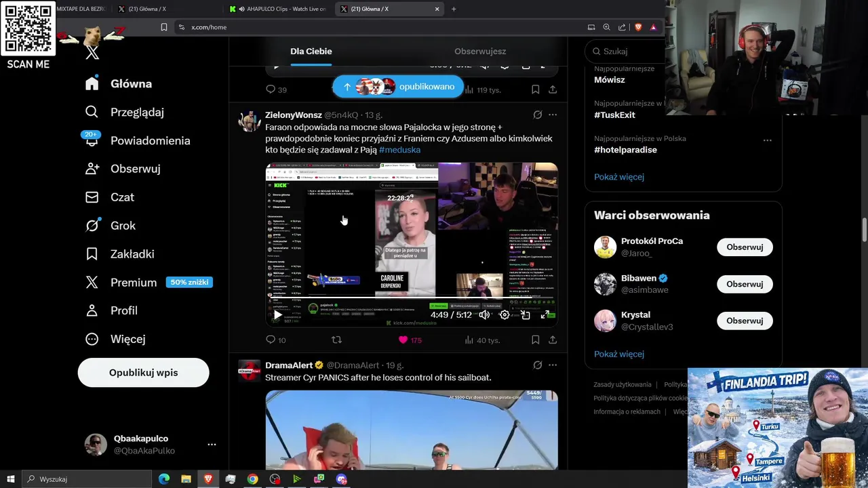View 40 tys. impressions on ZielonyWonsz post
868x488 pixels.
tap(482, 340)
